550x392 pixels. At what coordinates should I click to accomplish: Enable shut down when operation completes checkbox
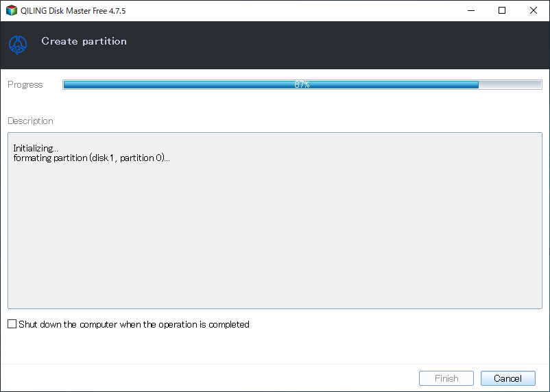click(12, 324)
